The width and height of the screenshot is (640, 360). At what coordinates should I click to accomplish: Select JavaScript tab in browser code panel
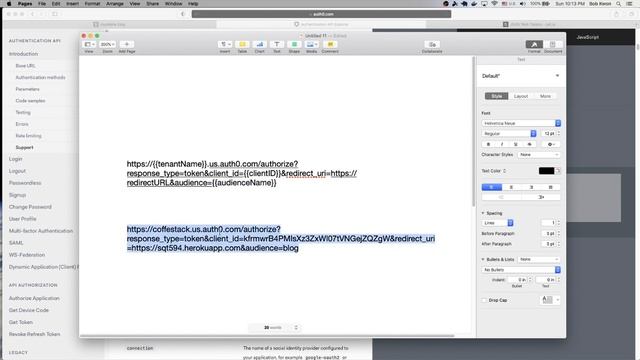click(587, 37)
